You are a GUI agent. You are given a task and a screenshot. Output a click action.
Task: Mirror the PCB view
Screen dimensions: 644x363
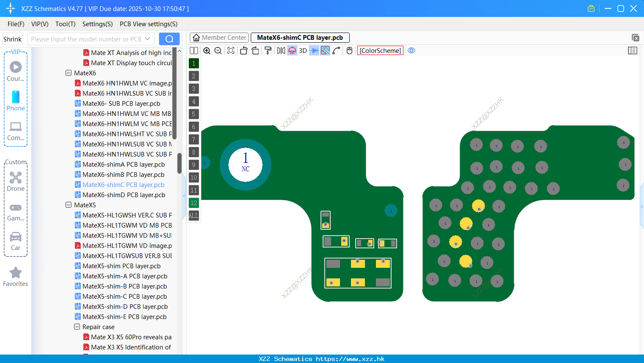click(281, 50)
